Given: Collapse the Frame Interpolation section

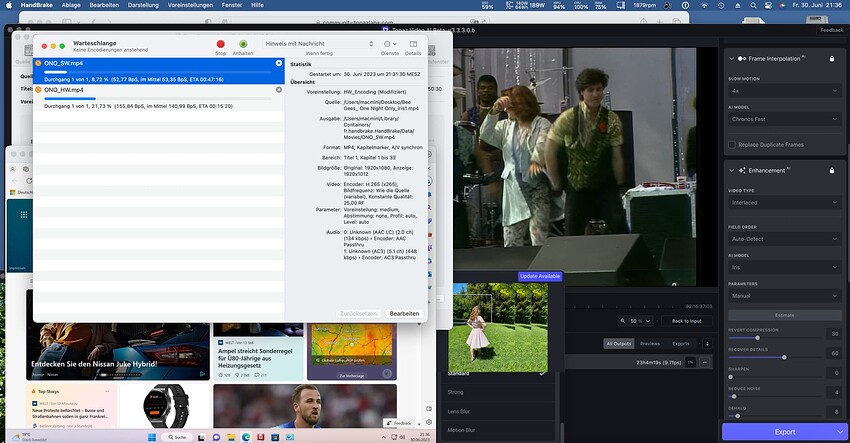Looking at the screenshot, I should (x=731, y=59).
